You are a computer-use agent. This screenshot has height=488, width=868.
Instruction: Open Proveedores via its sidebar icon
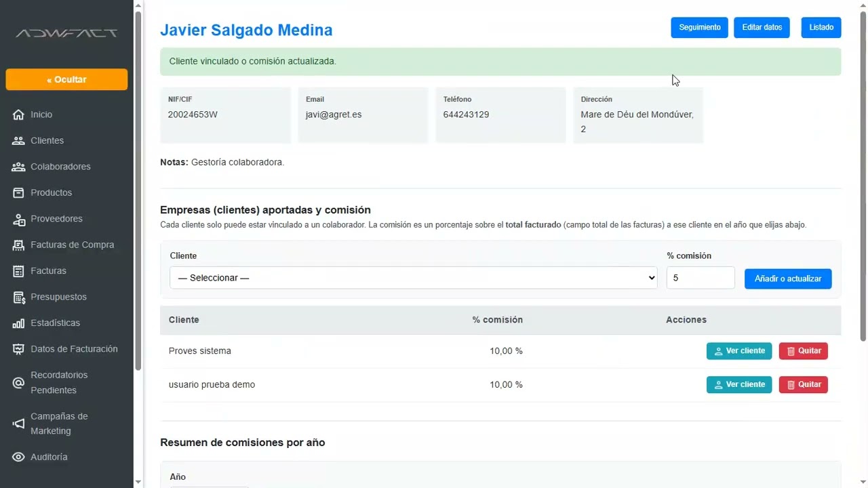(18, 219)
